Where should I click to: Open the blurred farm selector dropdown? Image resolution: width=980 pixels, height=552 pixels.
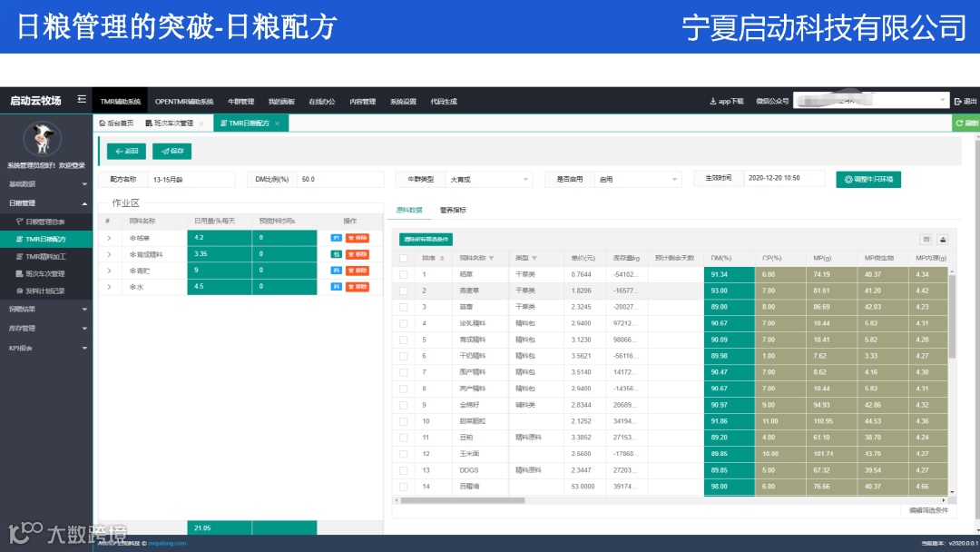point(871,100)
